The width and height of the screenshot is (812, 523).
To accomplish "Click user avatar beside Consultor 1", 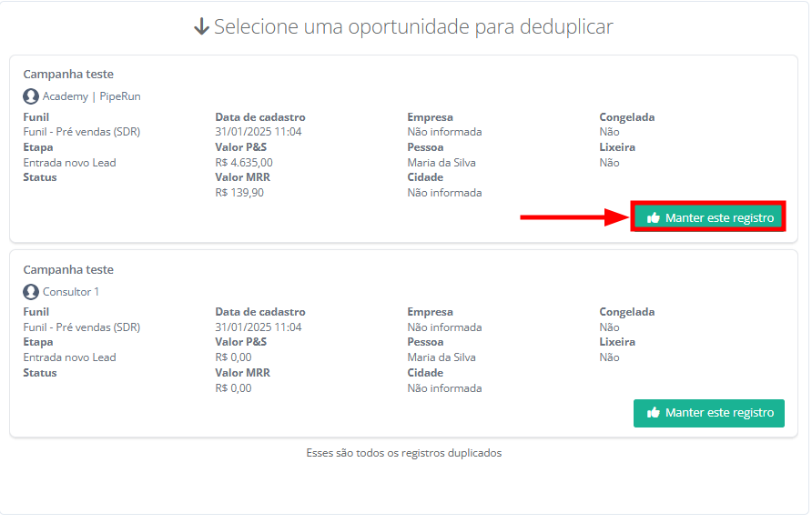I will [31, 292].
